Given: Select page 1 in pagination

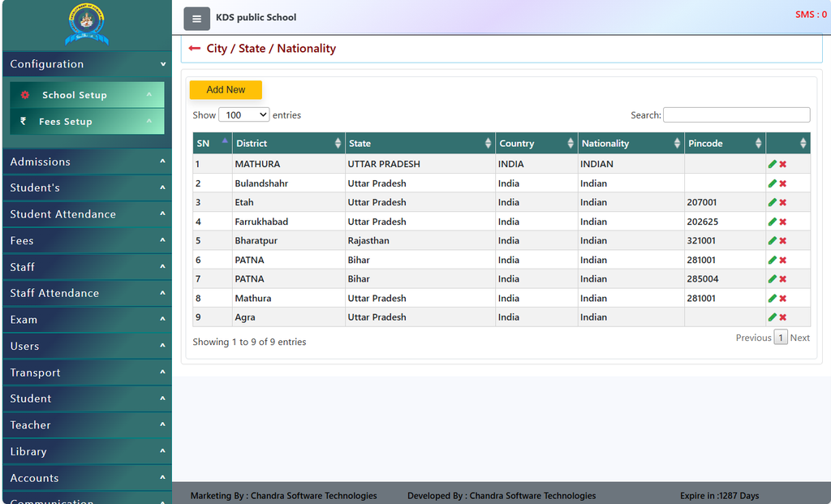Looking at the screenshot, I should tap(781, 337).
